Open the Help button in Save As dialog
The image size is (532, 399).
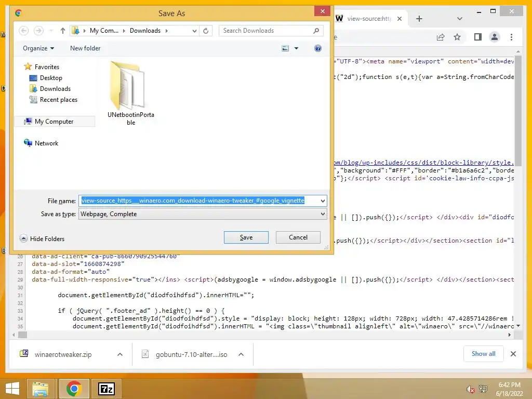click(x=318, y=48)
